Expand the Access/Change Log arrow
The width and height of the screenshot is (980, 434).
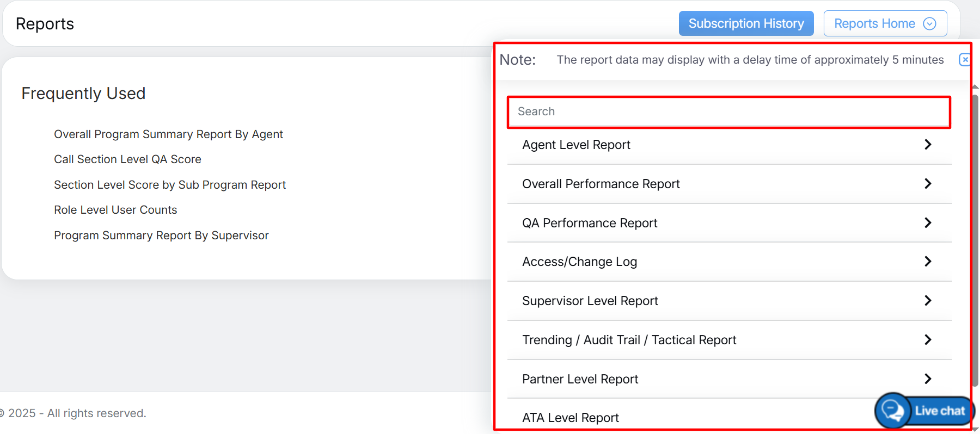point(928,262)
